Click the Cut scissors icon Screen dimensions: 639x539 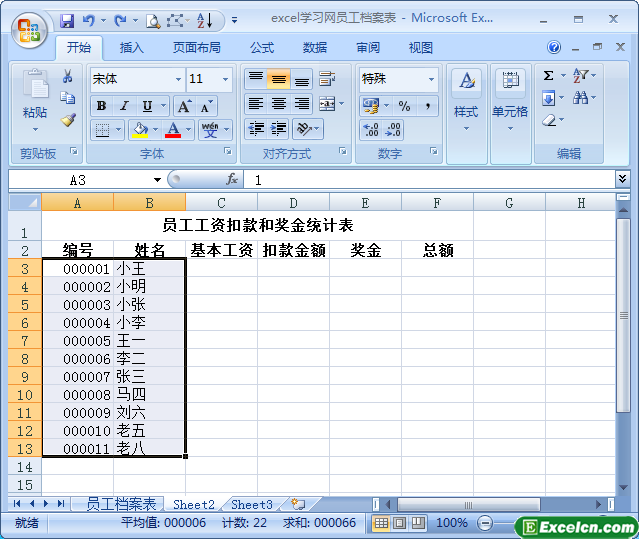point(68,76)
